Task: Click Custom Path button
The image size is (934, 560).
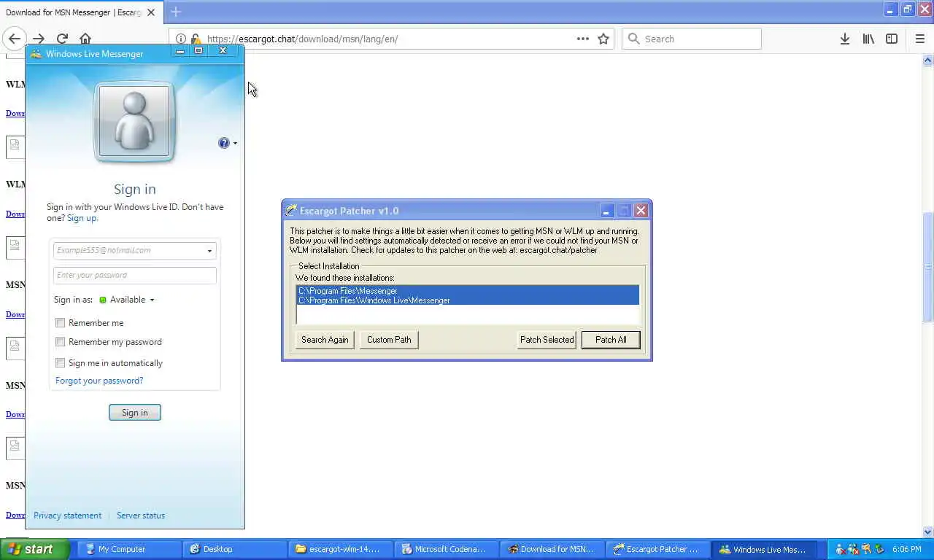Action: 389,340
